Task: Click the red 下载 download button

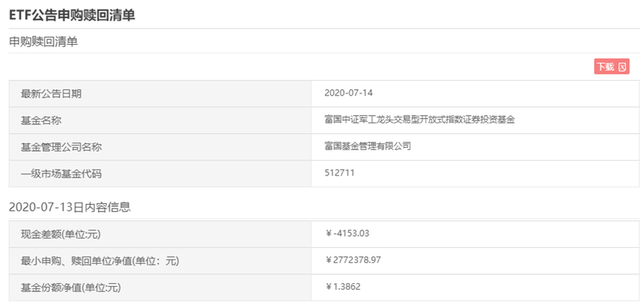Action: [x=612, y=67]
